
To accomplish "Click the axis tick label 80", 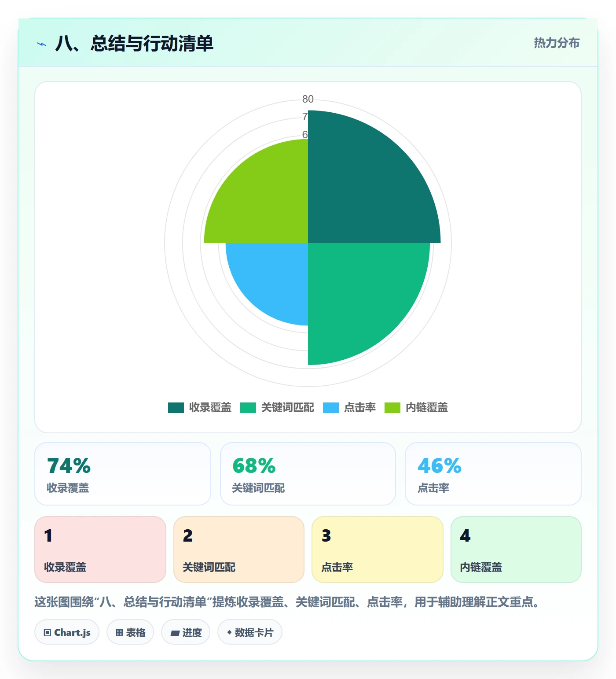I will pos(308,99).
